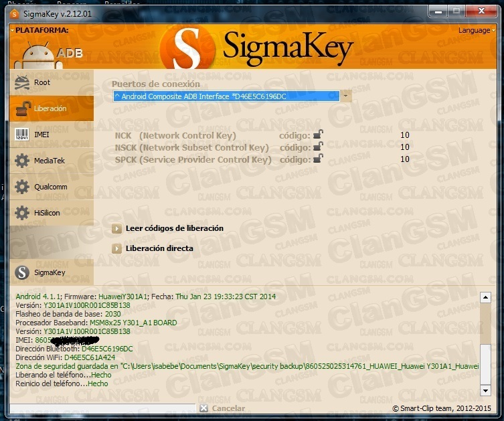Image resolution: width=504 pixels, height=421 pixels.
Task: Open the Language dropdown menu
Action: tap(477, 31)
